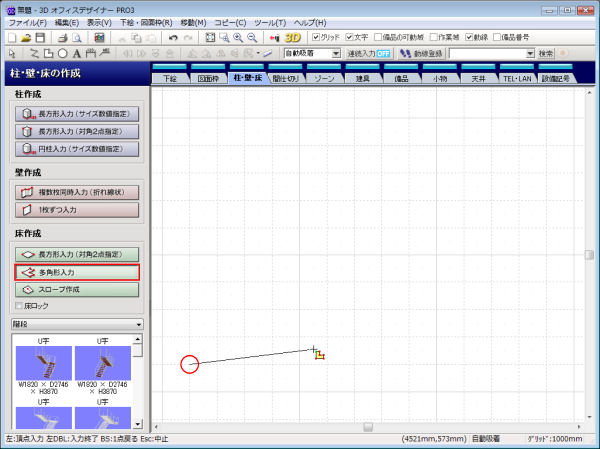Open the 階段 category dropdown
This screenshot has width=600, height=449.
(x=138, y=324)
